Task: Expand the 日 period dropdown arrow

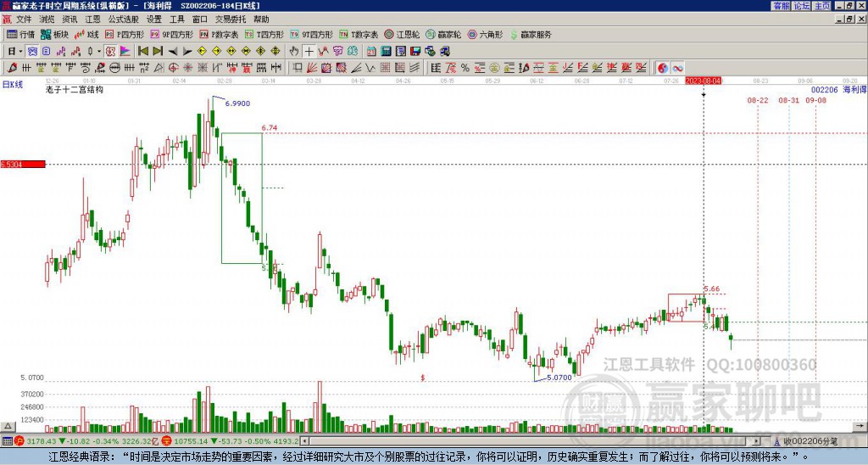Action: 21,52
